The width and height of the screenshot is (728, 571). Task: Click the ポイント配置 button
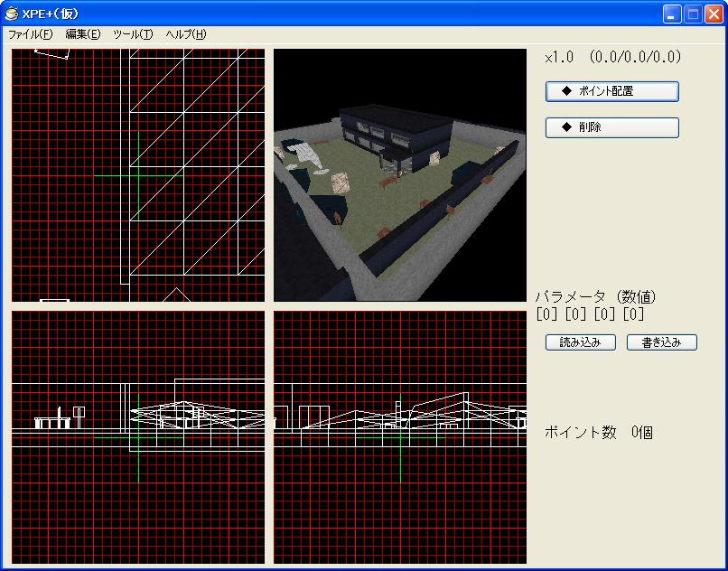pos(611,91)
